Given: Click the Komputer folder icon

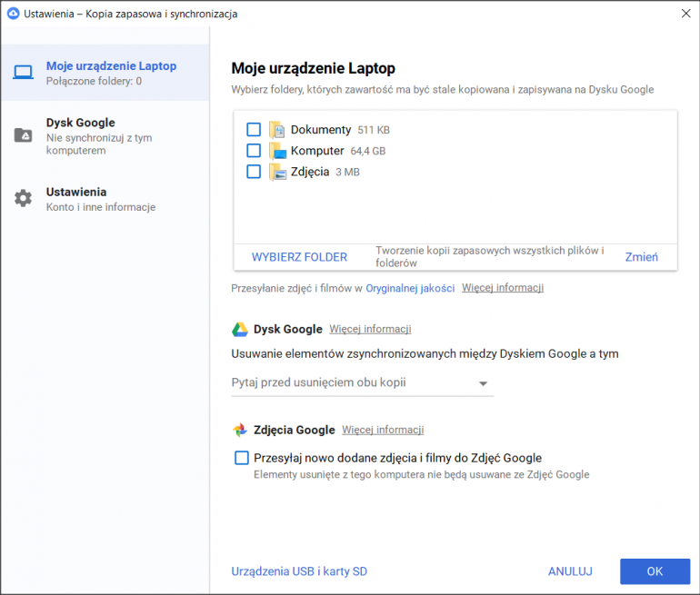Looking at the screenshot, I should tap(277, 151).
